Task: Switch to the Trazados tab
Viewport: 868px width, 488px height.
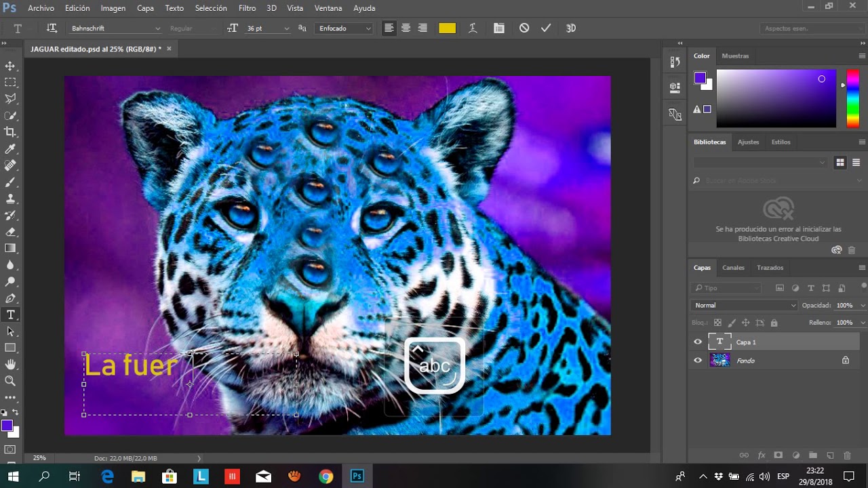Action: click(x=770, y=268)
